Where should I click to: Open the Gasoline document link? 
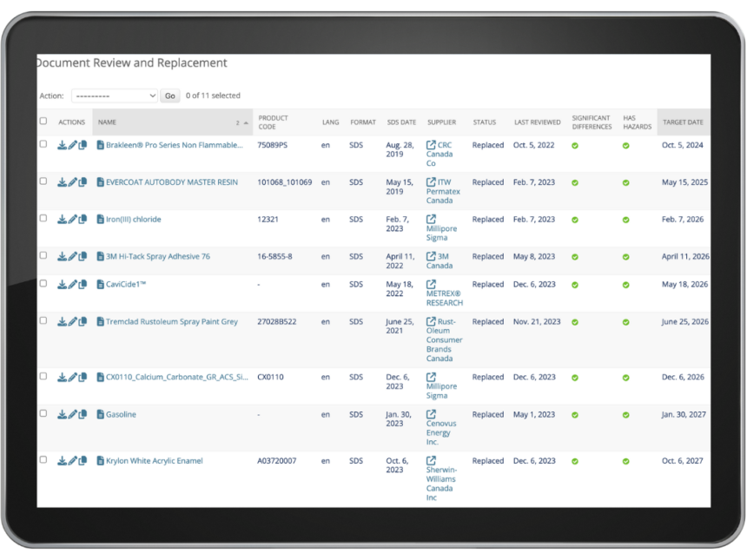(121, 415)
